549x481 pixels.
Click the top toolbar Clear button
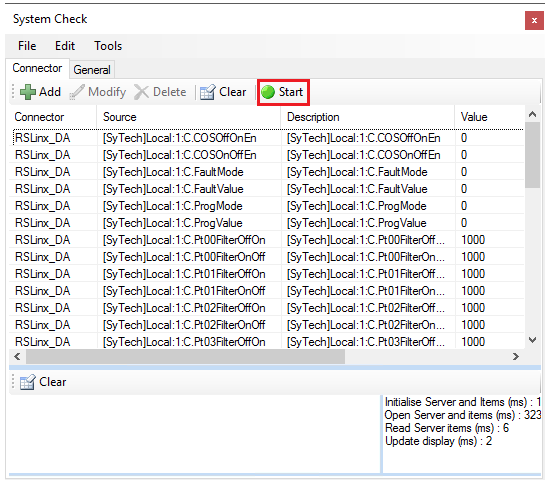tap(223, 92)
